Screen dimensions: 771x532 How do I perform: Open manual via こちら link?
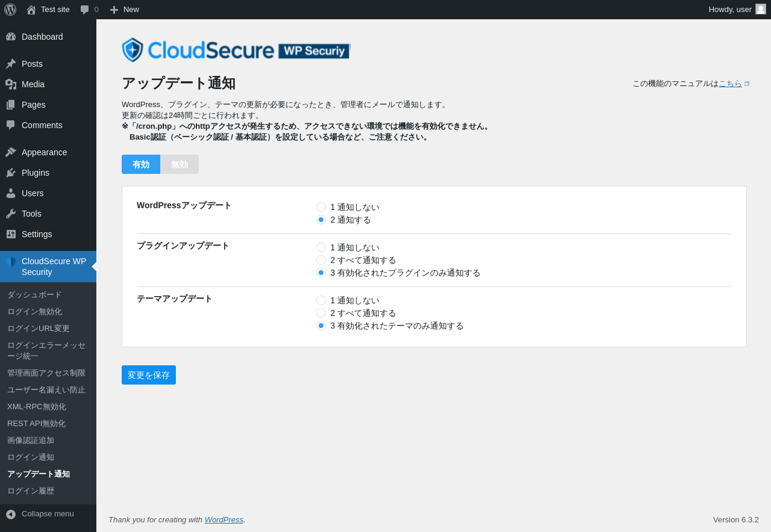coord(730,84)
